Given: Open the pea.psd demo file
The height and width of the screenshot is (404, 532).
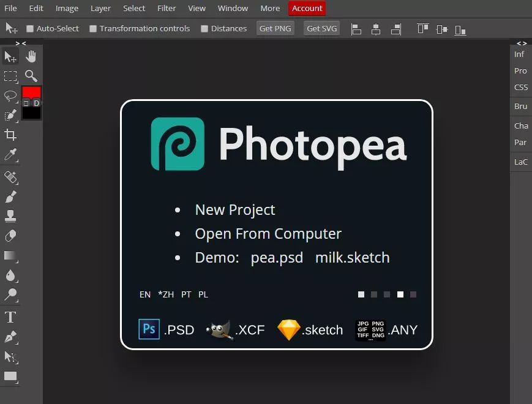Looking at the screenshot, I should (x=277, y=258).
